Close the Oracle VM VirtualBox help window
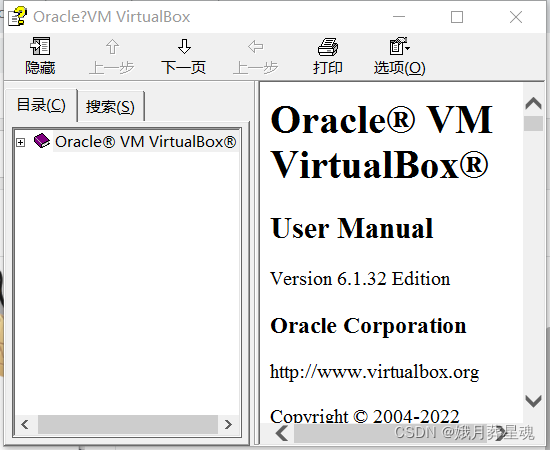Image resolution: width=550 pixels, height=450 pixels. (516, 16)
